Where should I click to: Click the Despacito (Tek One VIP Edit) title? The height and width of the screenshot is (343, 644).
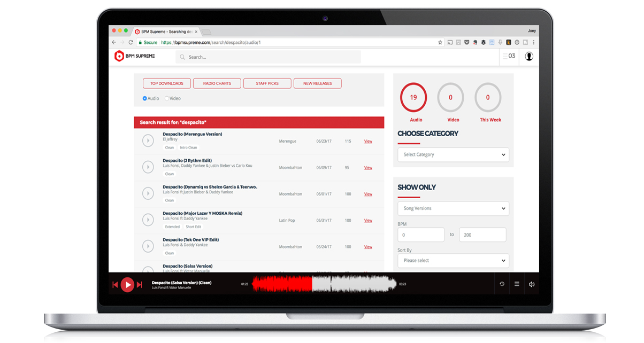tap(191, 239)
